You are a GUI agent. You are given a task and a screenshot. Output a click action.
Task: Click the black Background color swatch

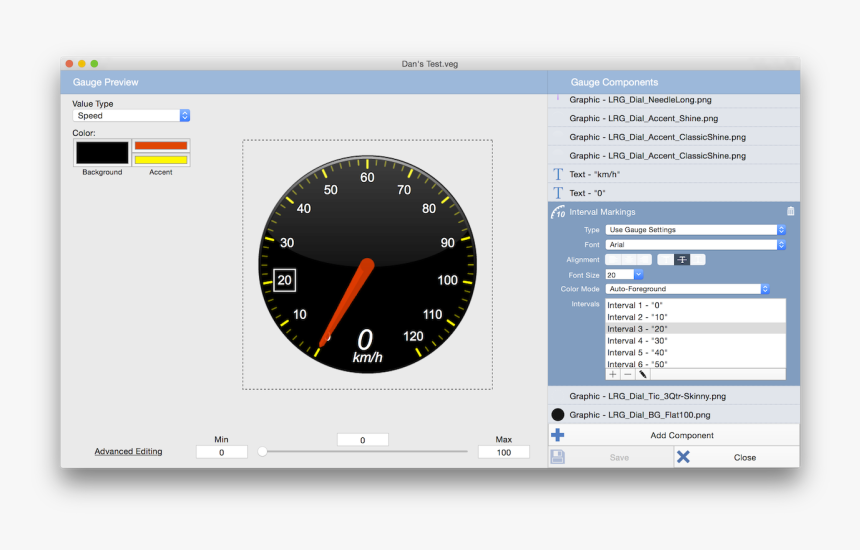(102, 153)
